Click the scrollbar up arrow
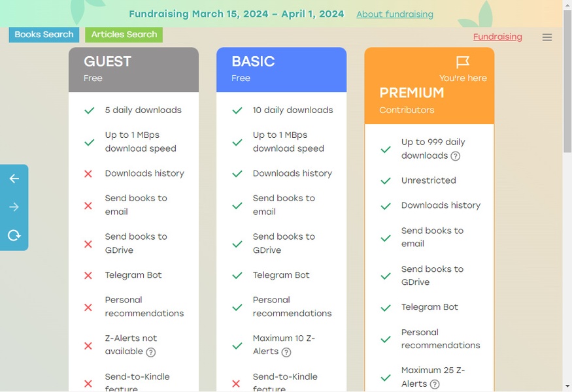This screenshot has height=392, width=572. click(567, 5)
